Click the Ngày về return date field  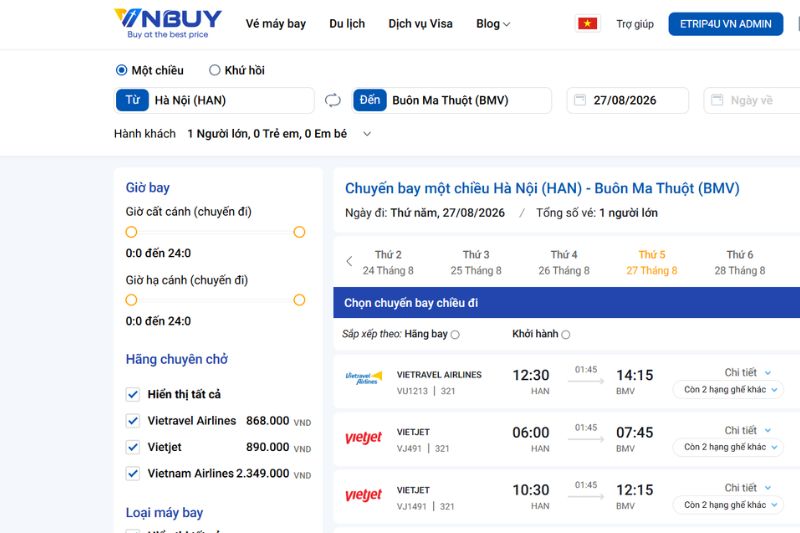[753, 100]
